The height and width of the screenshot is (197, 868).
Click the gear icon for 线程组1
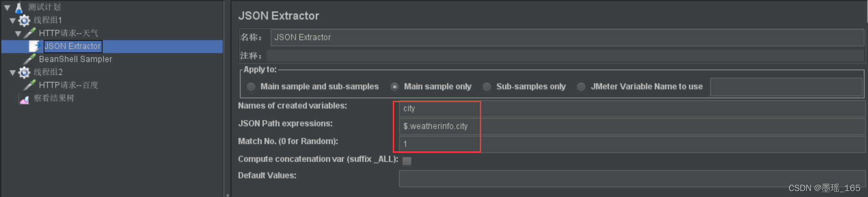[24, 20]
